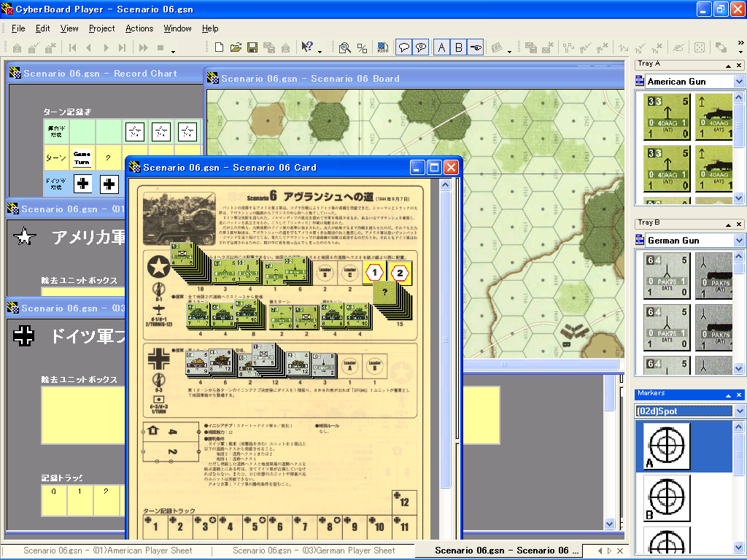
Task: Select the Spot A marker
Action: point(667,446)
